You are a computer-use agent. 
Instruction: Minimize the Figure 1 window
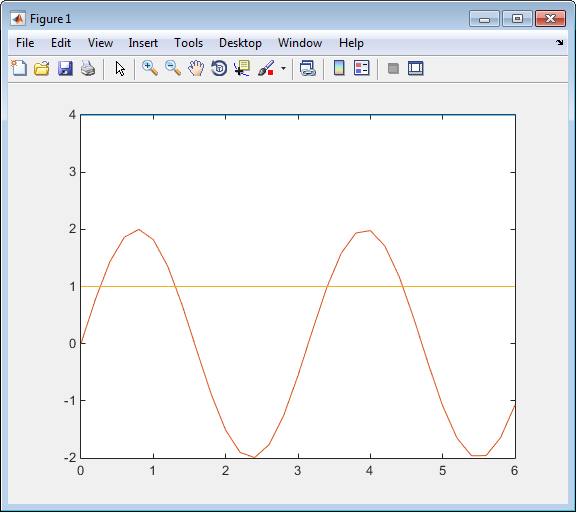pos(484,19)
